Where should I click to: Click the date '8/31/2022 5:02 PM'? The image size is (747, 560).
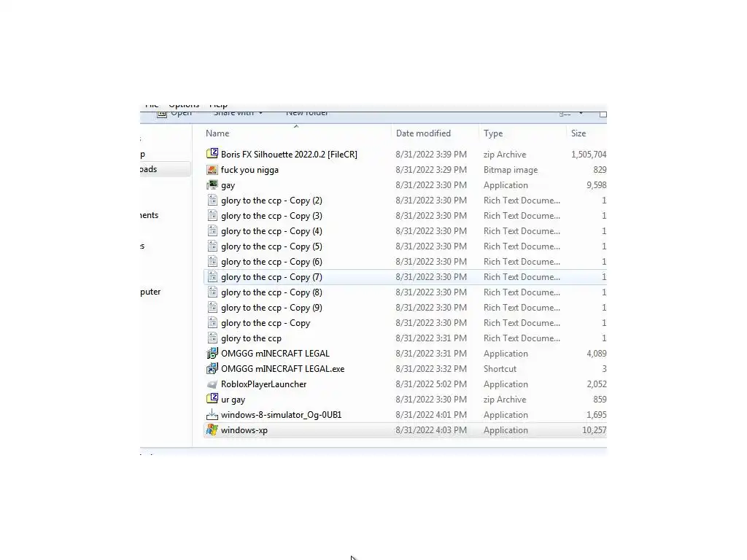pos(430,384)
